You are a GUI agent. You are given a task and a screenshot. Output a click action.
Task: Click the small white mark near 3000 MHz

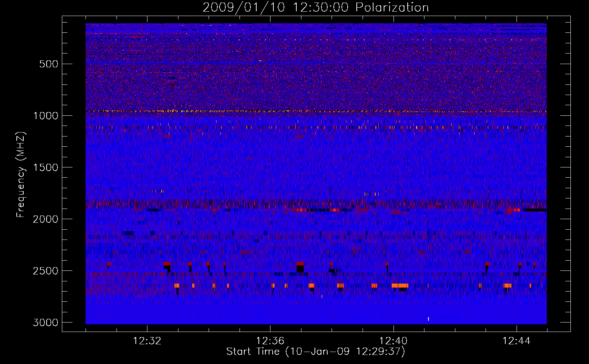coord(428,319)
